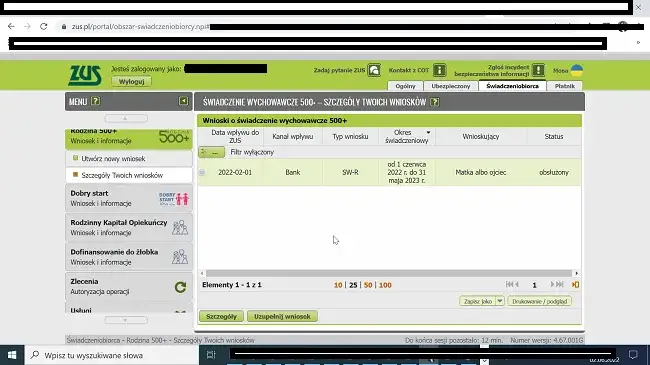Image resolution: width=650 pixels, height=365 pixels.
Task: Go to previous page of table
Action: pos(517,285)
